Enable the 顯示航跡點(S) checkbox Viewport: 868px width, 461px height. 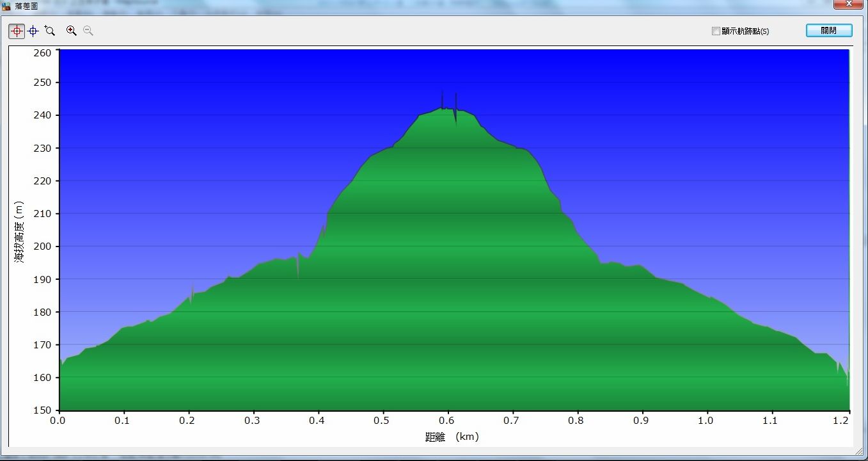pyautogui.click(x=716, y=31)
